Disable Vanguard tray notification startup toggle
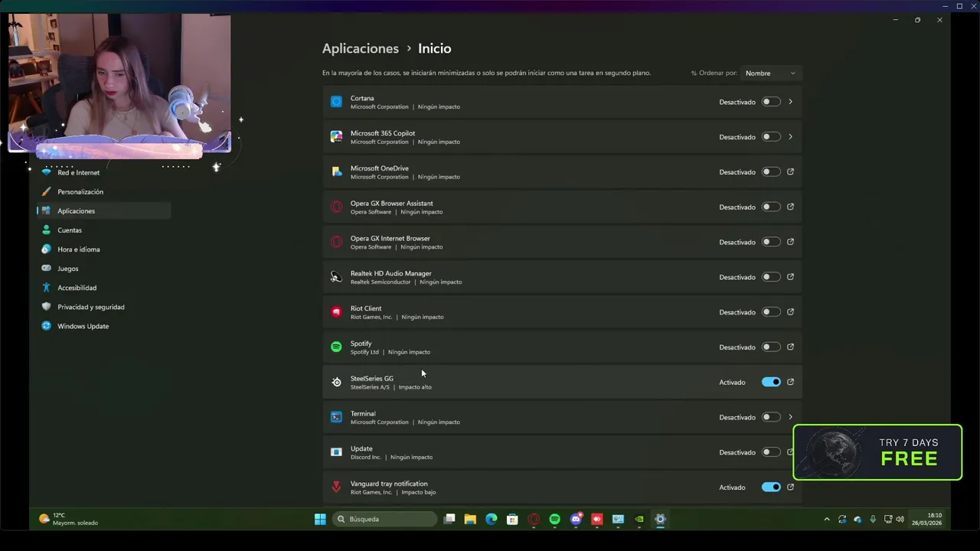 pyautogui.click(x=771, y=487)
